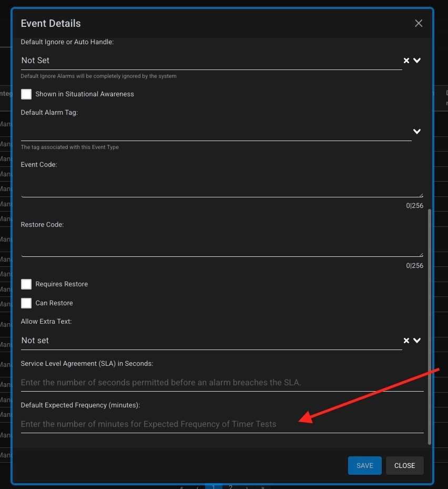Click the resize grip on the Restore Code textarea
The image size is (448, 489).
pyautogui.click(x=422, y=254)
